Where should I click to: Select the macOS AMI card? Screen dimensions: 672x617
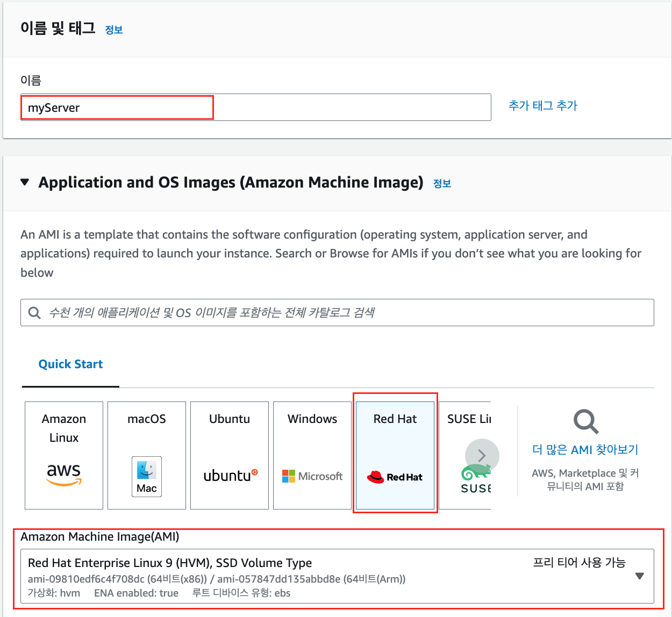(x=147, y=455)
